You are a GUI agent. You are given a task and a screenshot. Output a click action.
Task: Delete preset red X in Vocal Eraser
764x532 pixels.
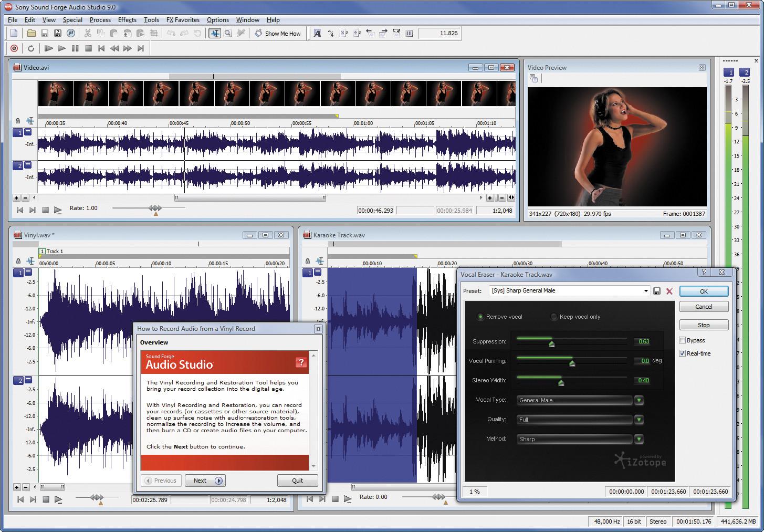tap(669, 291)
